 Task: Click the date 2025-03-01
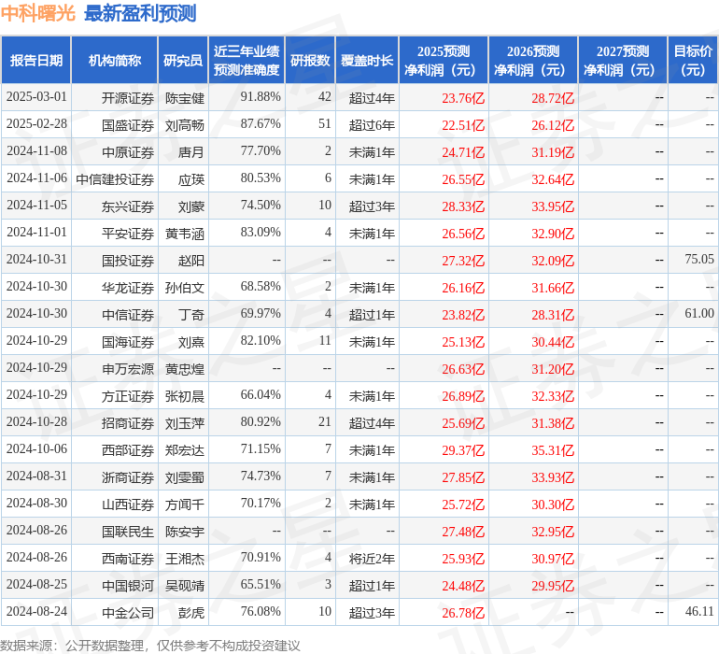pyautogui.click(x=37, y=97)
